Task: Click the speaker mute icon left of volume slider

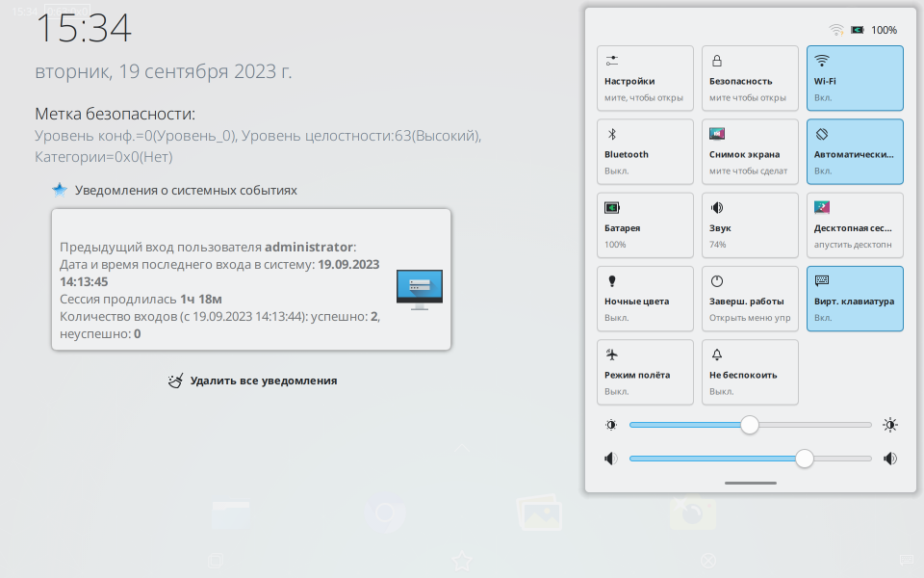Action: click(x=610, y=459)
